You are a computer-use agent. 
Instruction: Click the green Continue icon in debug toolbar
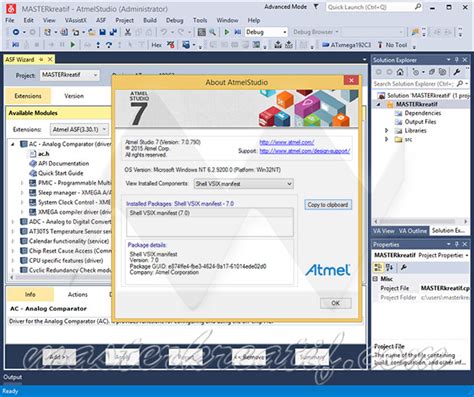73,45
